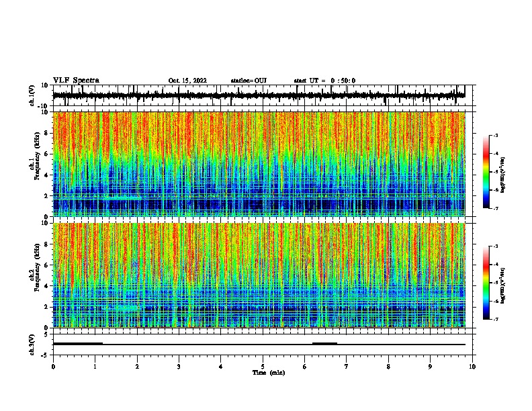Screen dimensions: 532x411
Task: Select the date text 'Oct. 15, 2022'
Action: [x=187, y=81]
